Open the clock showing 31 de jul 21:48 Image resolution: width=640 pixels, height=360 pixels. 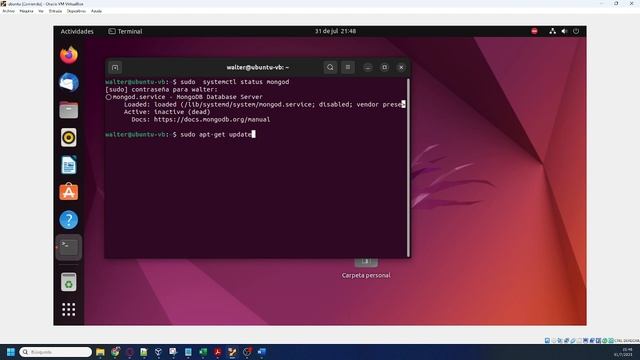tap(335, 31)
